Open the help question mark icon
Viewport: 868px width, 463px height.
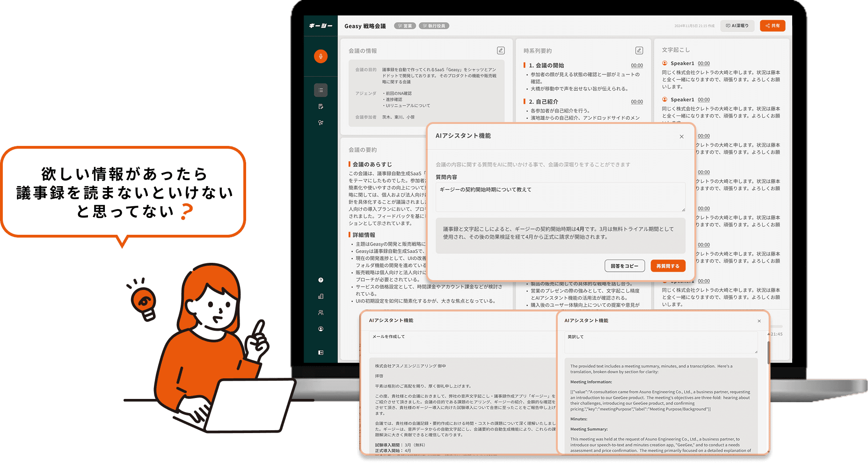coord(321,280)
